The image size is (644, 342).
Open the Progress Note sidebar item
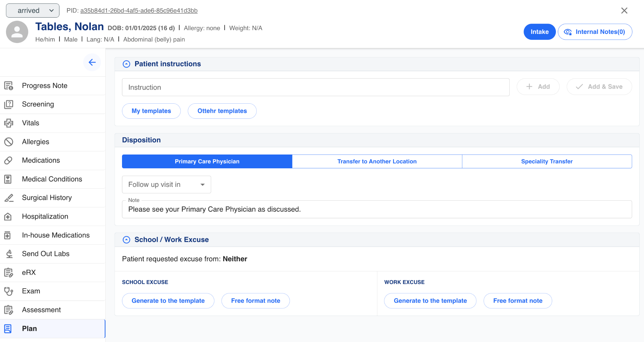[x=45, y=86]
